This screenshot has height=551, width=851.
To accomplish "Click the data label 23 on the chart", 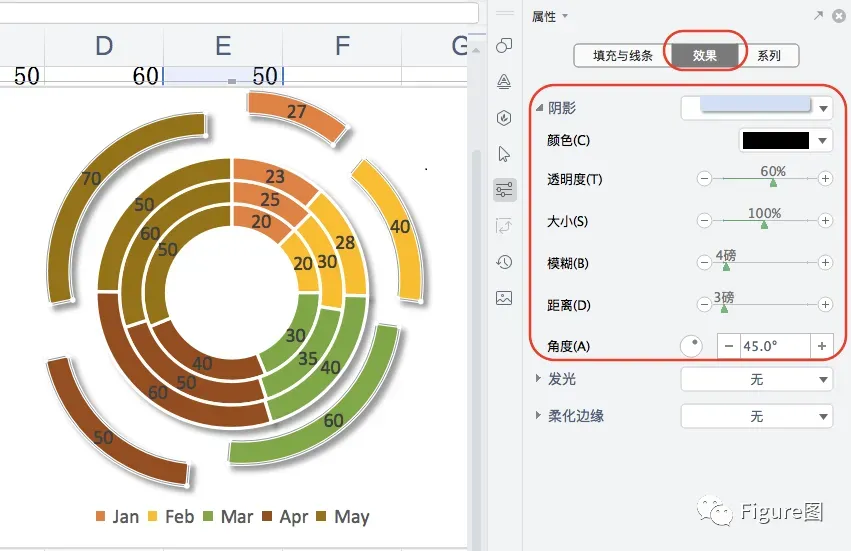I will [275, 176].
